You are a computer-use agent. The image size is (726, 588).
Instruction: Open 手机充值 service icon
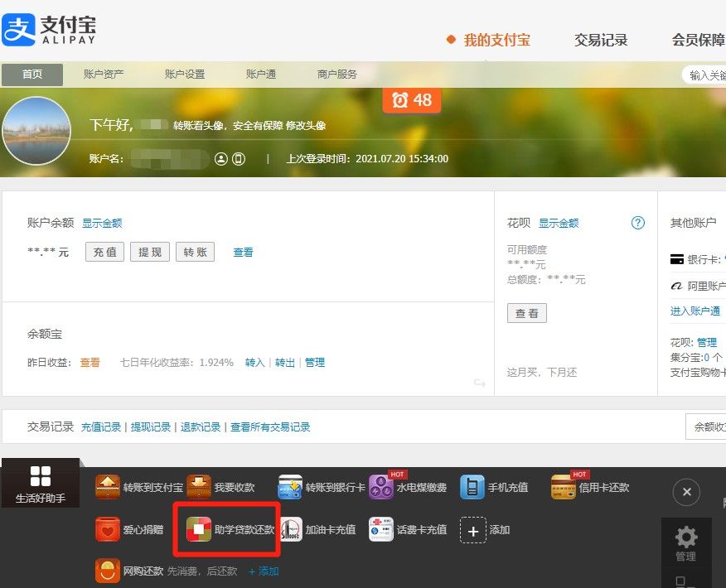[472, 487]
